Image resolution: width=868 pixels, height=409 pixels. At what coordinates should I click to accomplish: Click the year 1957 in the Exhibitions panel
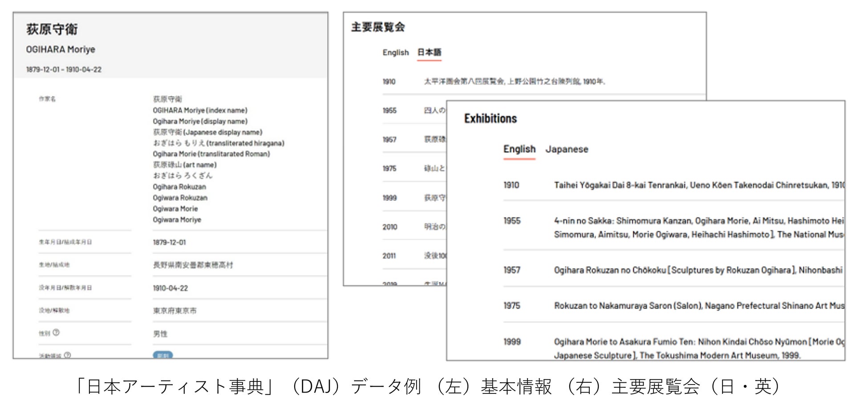point(511,270)
